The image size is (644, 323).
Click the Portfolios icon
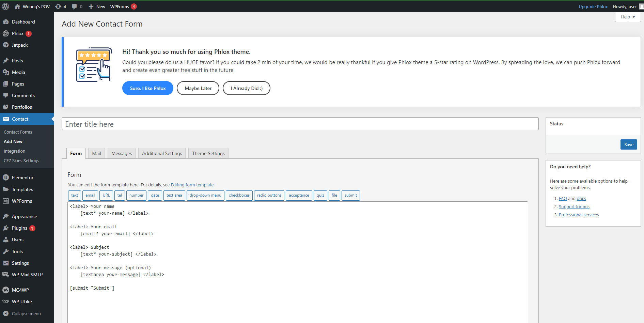coord(6,107)
